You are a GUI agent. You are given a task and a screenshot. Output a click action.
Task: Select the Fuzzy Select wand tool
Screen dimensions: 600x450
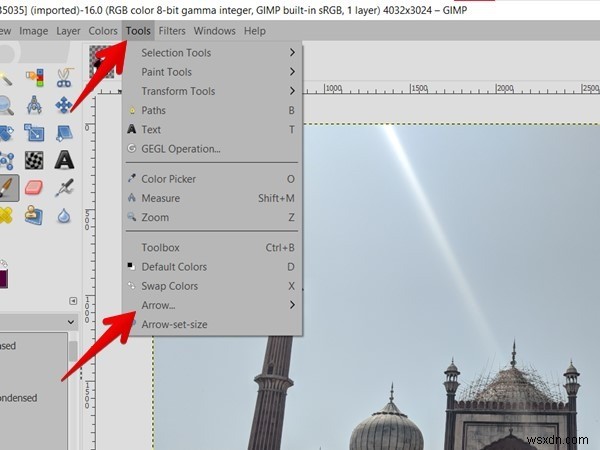point(5,78)
